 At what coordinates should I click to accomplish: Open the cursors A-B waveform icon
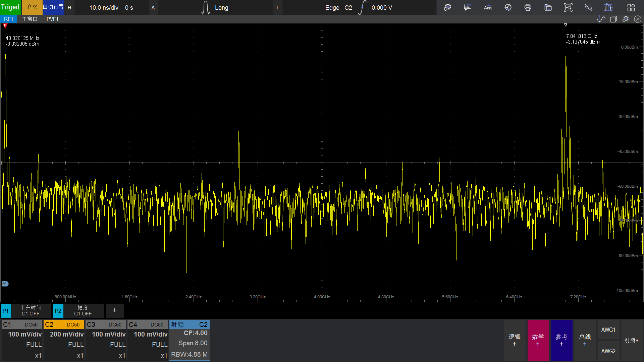(588, 7)
